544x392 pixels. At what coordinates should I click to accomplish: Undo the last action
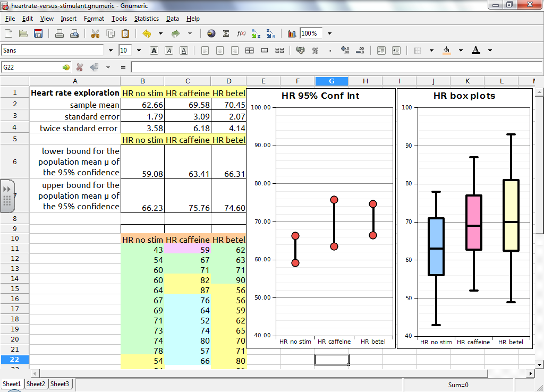[147, 33]
